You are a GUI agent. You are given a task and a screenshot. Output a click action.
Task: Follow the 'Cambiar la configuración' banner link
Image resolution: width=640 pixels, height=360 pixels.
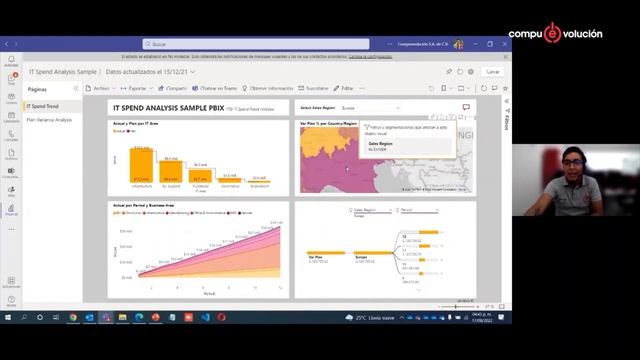click(370, 57)
